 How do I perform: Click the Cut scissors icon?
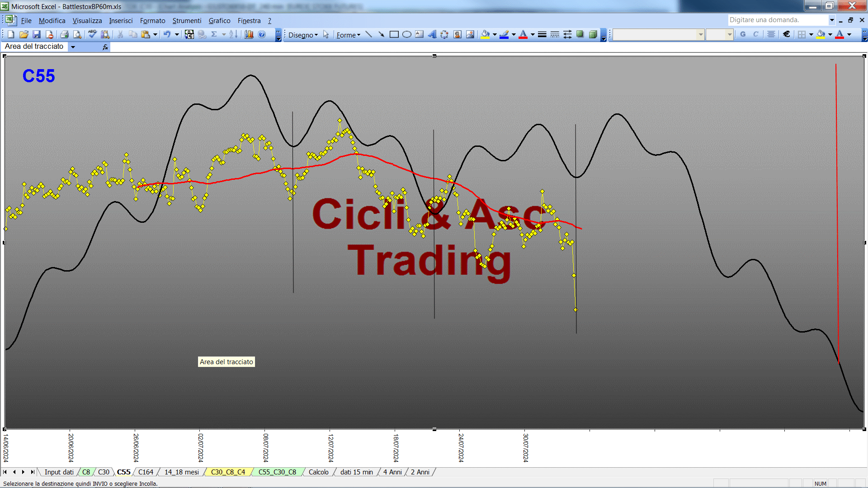click(120, 34)
